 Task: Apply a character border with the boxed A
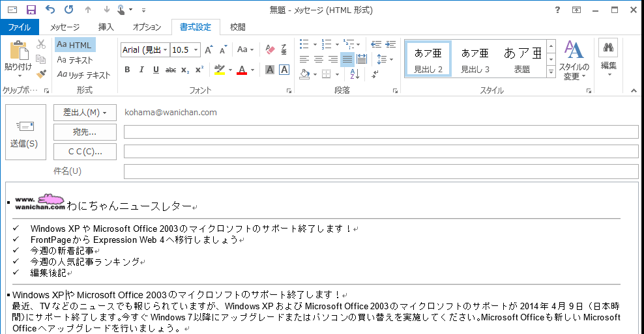[x=284, y=70]
